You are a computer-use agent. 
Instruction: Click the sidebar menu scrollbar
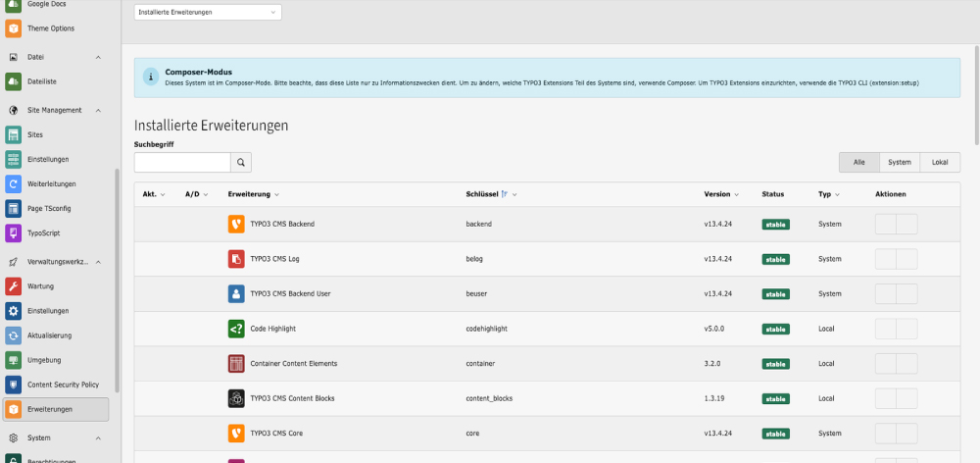pyautogui.click(x=117, y=282)
